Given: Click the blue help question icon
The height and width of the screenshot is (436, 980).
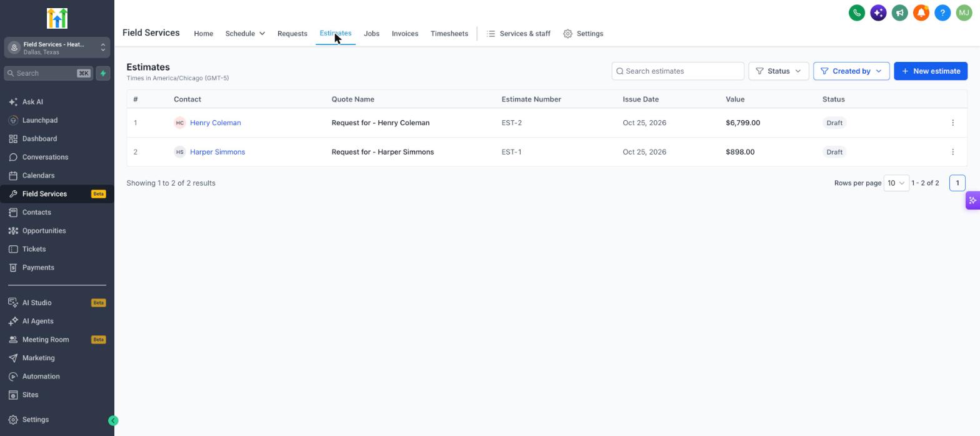Looking at the screenshot, I should (942, 13).
